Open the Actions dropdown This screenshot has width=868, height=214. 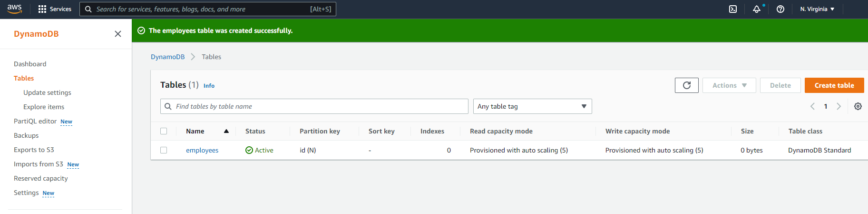(x=729, y=85)
